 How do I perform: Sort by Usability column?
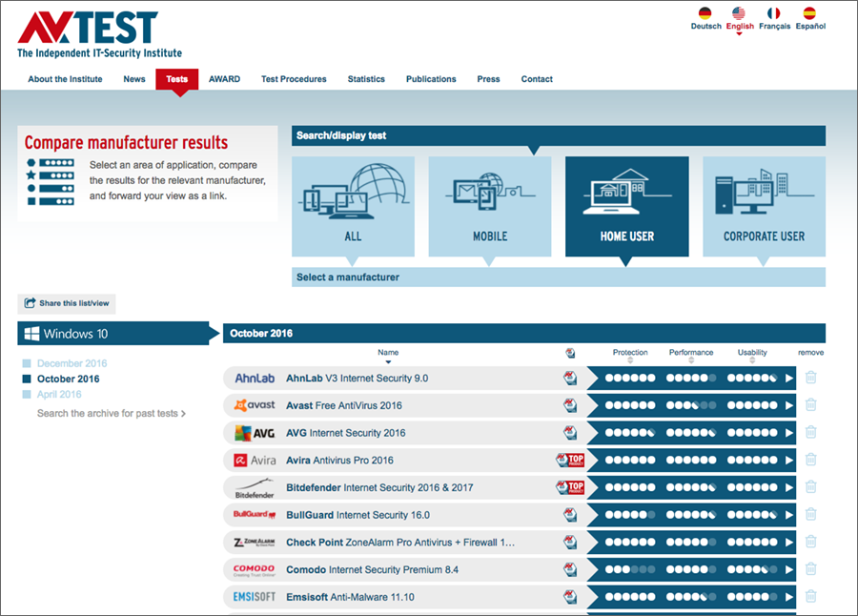[752, 355]
